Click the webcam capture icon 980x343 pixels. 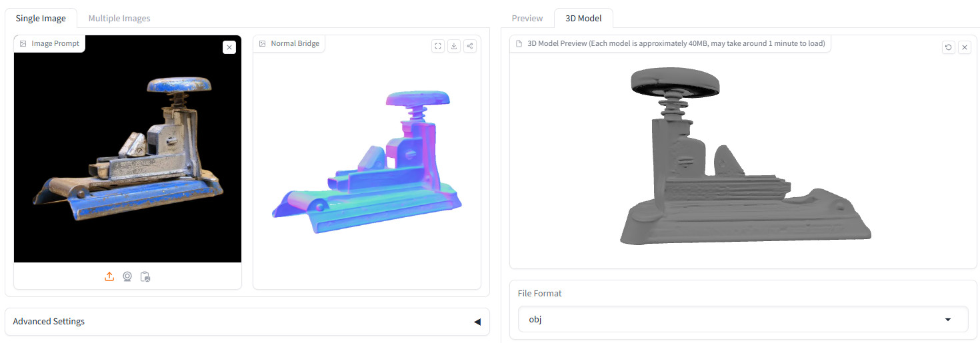(x=127, y=276)
